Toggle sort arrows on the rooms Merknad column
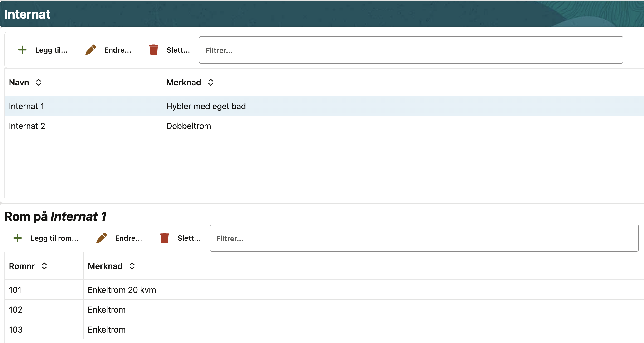Screen dimensions: 644x343 click(x=132, y=266)
